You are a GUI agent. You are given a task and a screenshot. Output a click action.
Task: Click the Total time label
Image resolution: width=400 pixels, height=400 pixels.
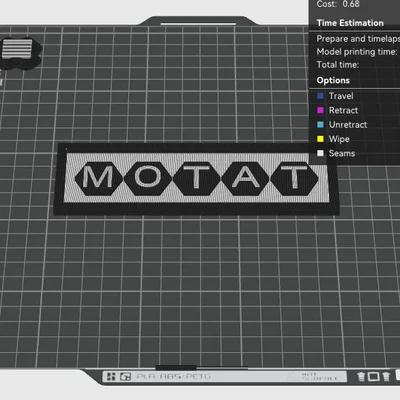[338, 65]
